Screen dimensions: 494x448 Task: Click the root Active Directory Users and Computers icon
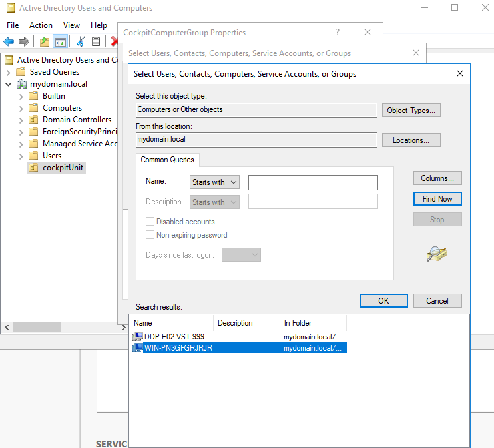[9, 60]
